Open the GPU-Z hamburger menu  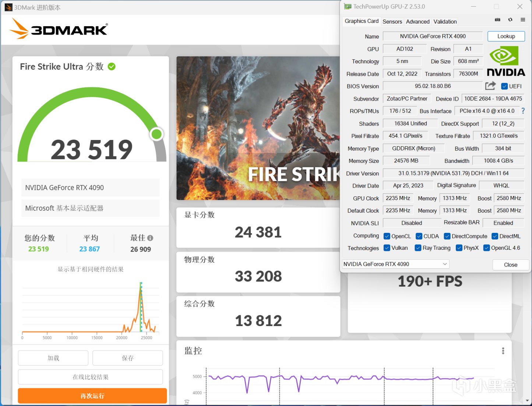523,20
